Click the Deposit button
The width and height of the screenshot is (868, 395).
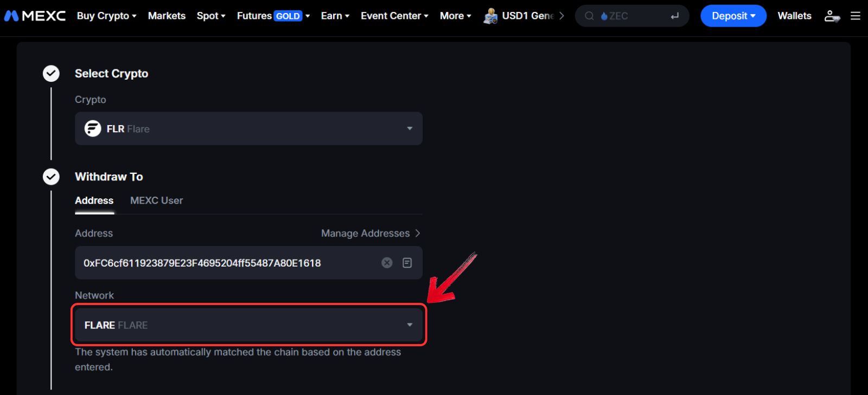[x=733, y=16]
